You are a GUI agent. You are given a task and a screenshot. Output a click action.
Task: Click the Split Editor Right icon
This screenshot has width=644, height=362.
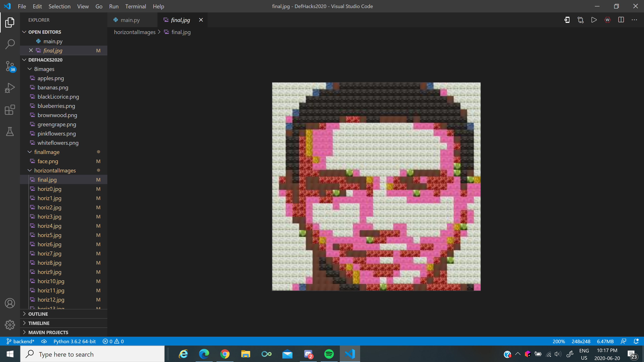click(x=621, y=20)
